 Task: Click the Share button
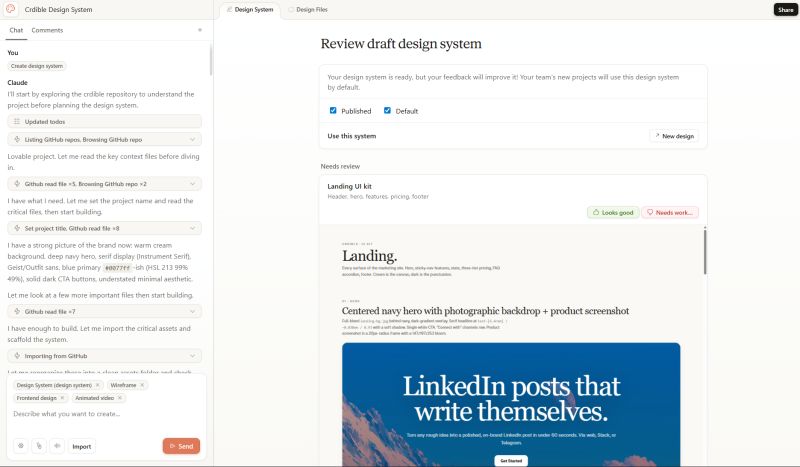(786, 10)
